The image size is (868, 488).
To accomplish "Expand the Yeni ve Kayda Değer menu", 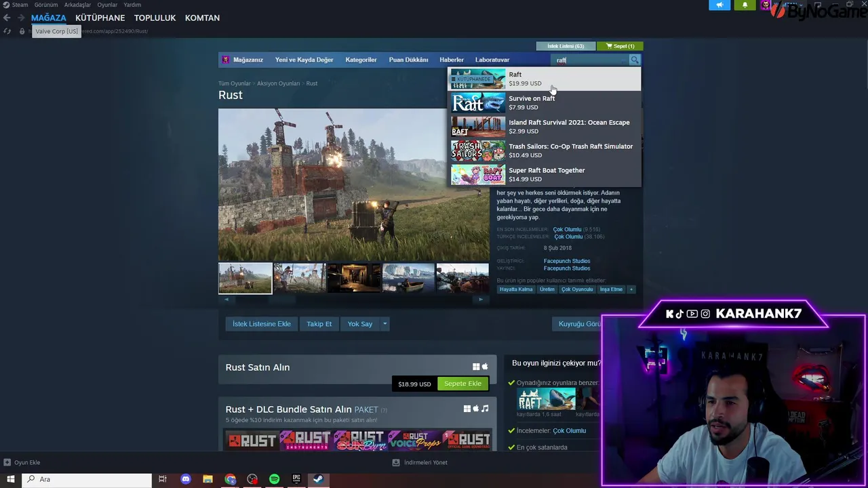I will pyautogui.click(x=304, y=60).
